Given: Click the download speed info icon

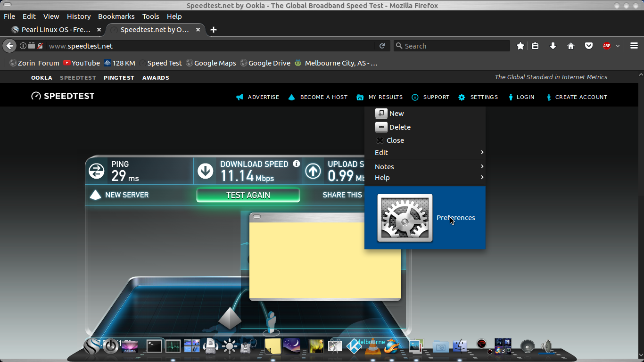Looking at the screenshot, I should tap(297, 164).
